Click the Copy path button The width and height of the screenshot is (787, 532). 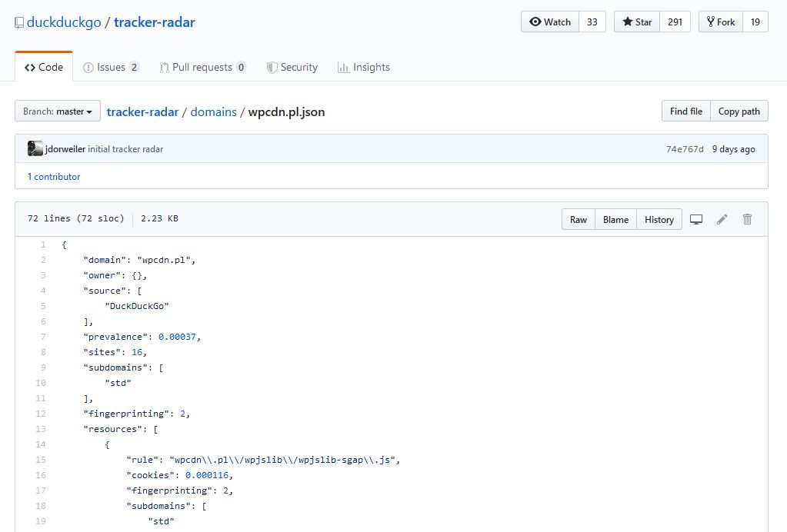(738, 111)
